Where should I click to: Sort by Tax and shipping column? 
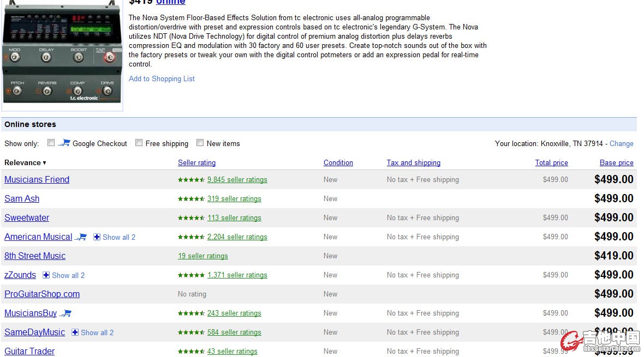413,162
